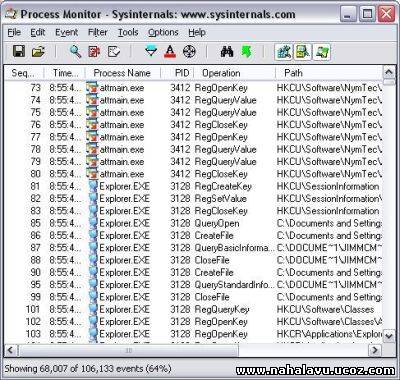The width and height of the screenshot is (400, 380).
Task: Select CreateFile operation in row 86
Action: tap(214, 236)
